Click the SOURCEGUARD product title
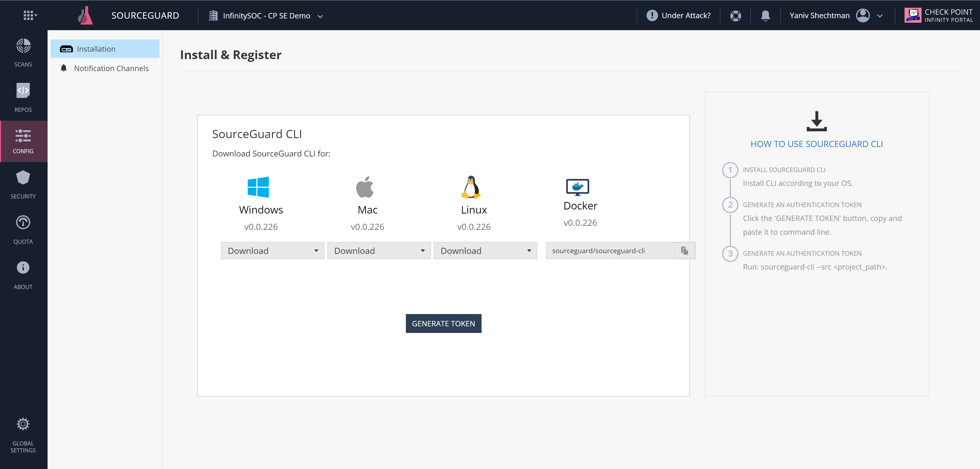This screenshot has width=980, height=469. tap(145, 16)
